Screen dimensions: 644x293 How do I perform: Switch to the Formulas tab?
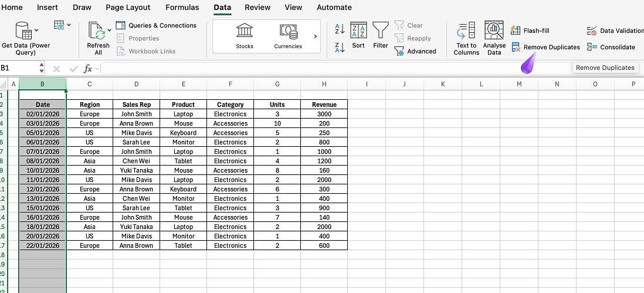pyautogui.click(x=182, y=8)
